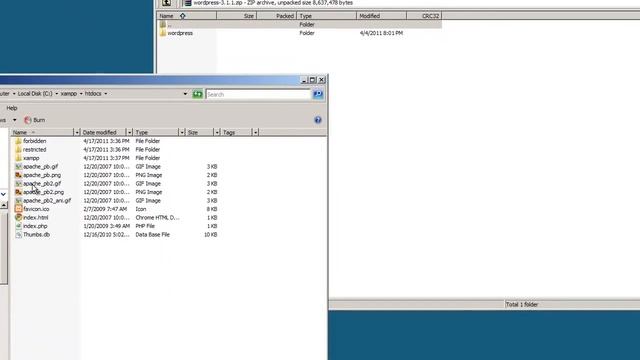Sort archive list by Modified column
Image resolution: width=640 pixels, height=360 pixels.
(x=382, y=16)
